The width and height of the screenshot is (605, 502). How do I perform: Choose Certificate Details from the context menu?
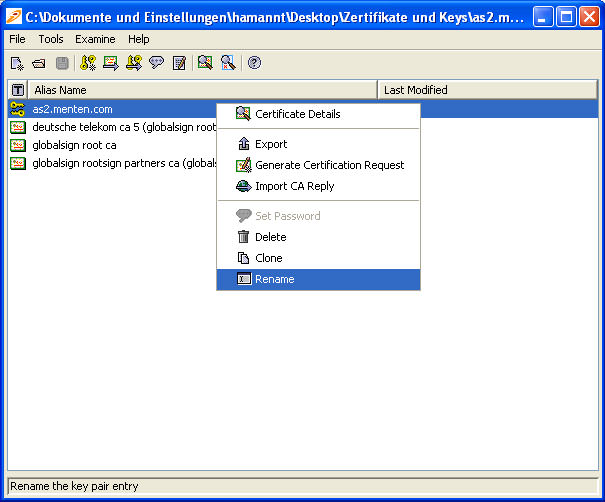[297, 114]
